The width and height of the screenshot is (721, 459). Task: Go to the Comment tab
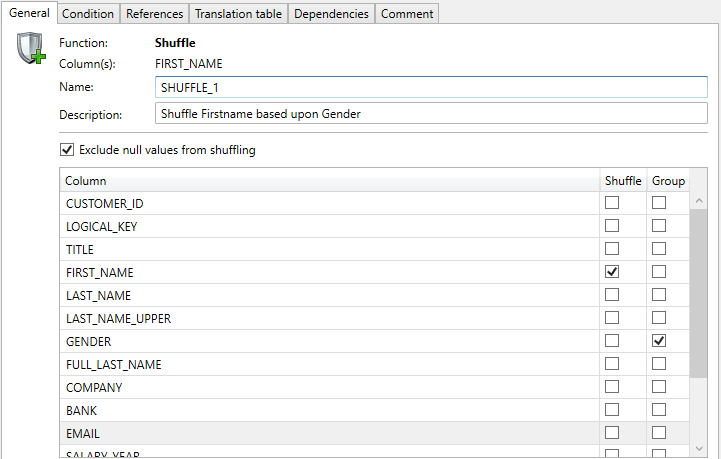407,14
